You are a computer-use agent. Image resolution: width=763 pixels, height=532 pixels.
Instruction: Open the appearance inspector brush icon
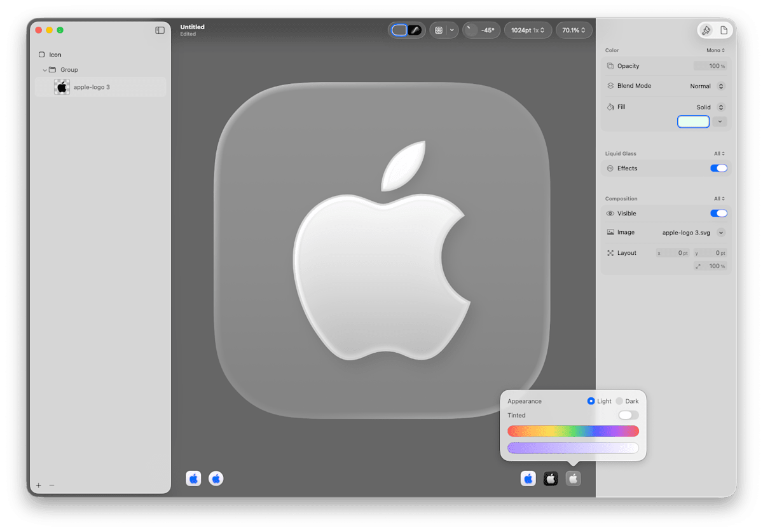click(706, 30)
